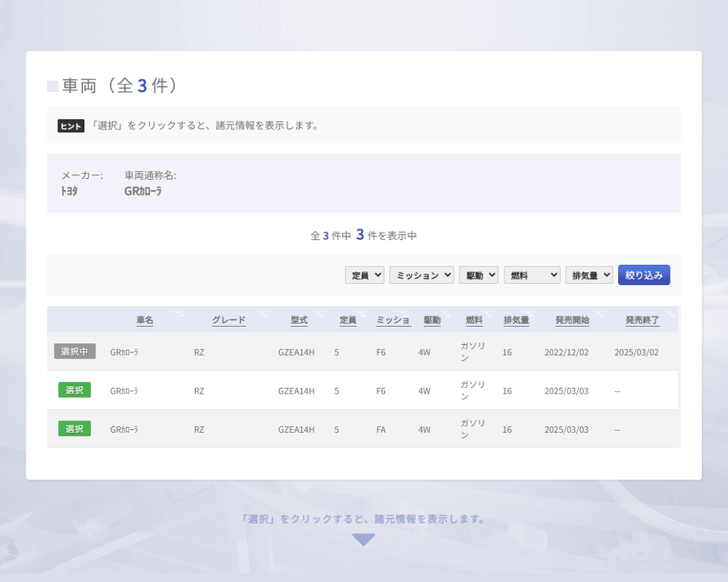Sort by the 車名 column header
Viewport: 728px width, 582px height.
145,320
